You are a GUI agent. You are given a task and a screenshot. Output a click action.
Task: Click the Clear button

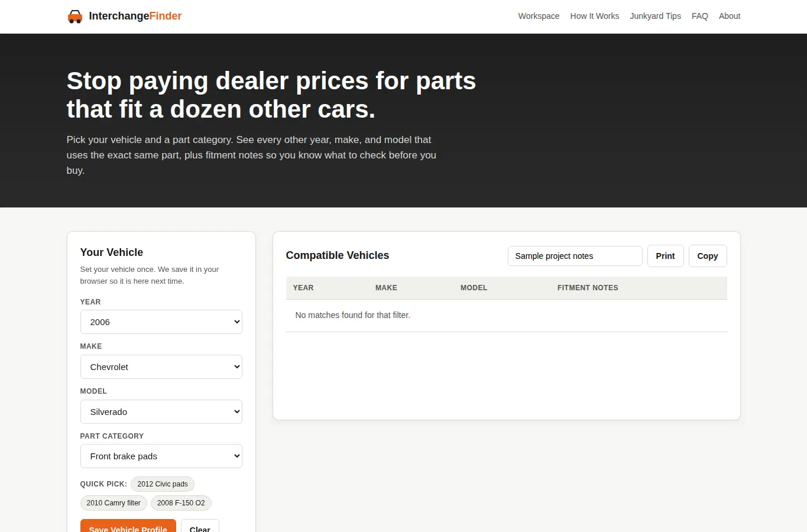pos(200,526)
